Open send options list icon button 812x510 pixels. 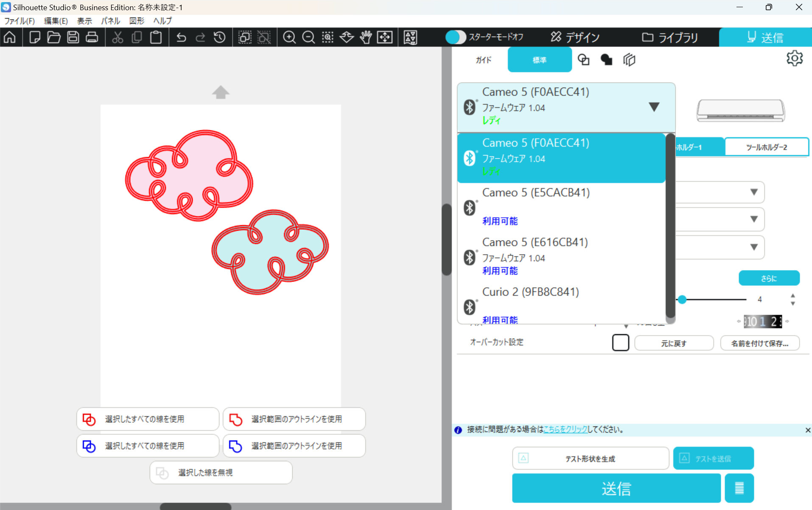(739, 488)
